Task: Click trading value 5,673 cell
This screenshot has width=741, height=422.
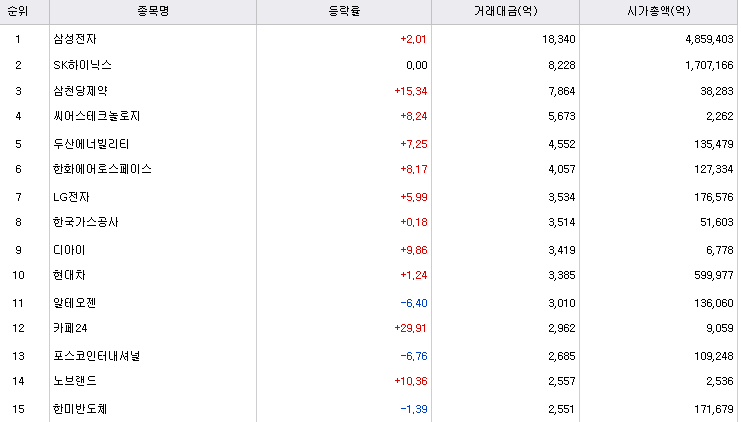Action: pos(561,116)
